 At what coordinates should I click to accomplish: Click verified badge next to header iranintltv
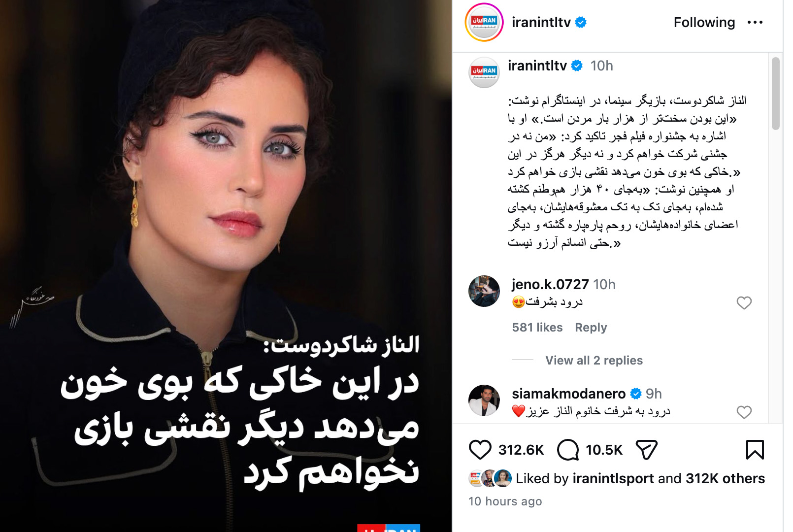tap(581, 22)
